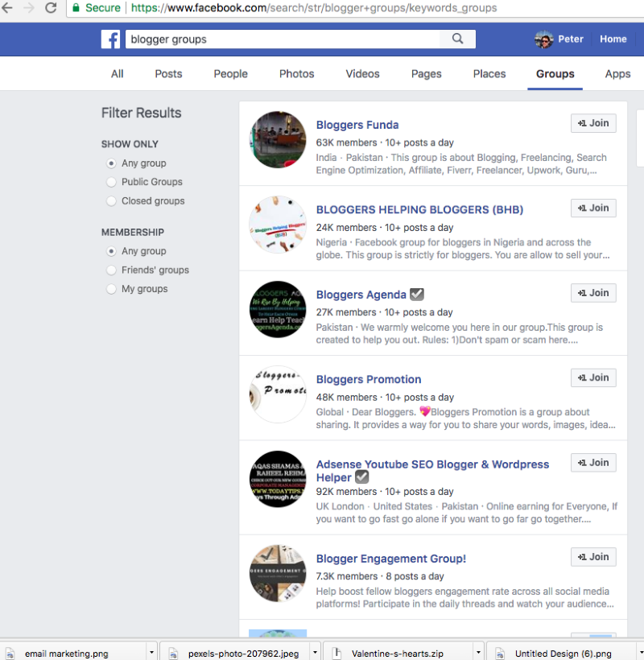Open dropdown arrow for email marketing.png download
Viewport: 644px width, 660px height.
pos(151,652)
